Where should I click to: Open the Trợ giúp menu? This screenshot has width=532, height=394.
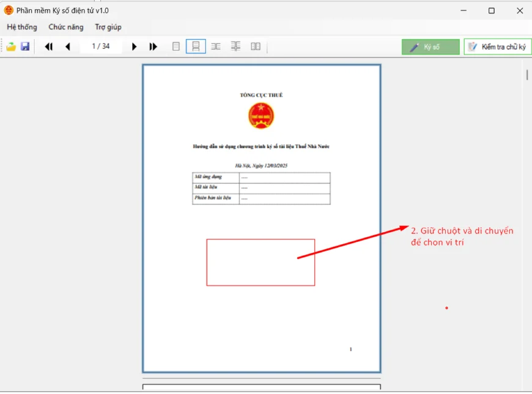click(x=108, y=27)
